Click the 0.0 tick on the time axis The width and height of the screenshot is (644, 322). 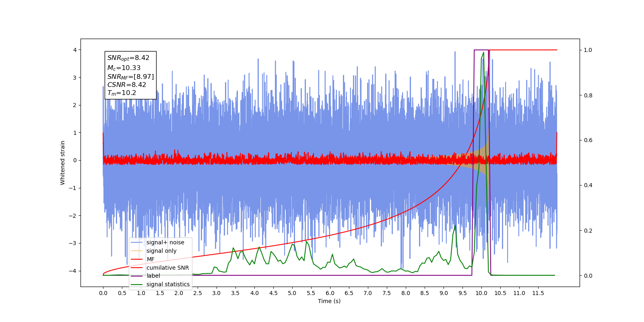point(103,293)
